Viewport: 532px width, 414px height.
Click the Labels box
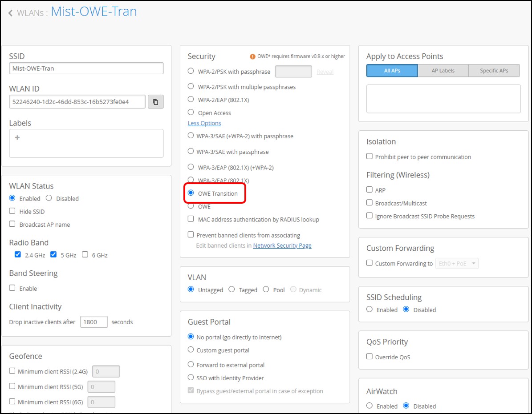(86, 143)
